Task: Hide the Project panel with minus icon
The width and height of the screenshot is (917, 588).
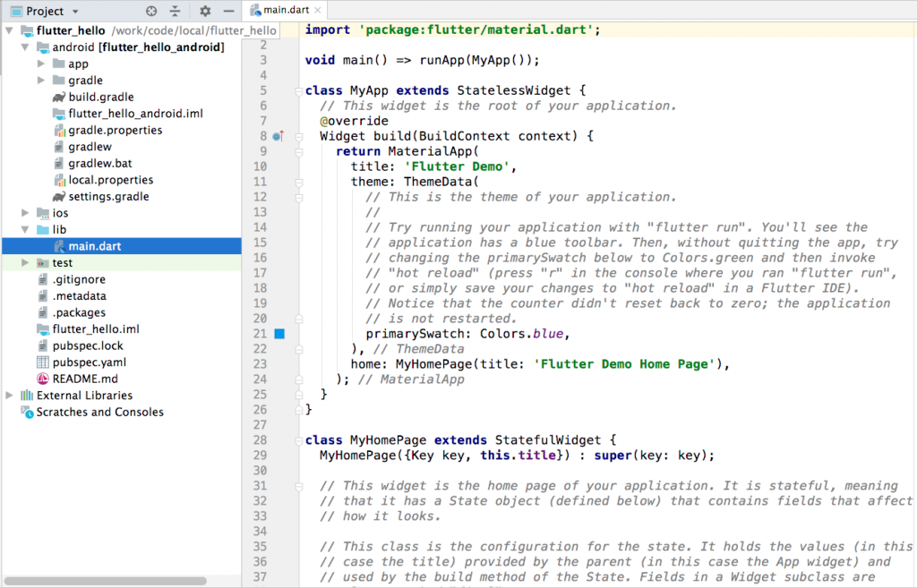Action: (228, 11)
